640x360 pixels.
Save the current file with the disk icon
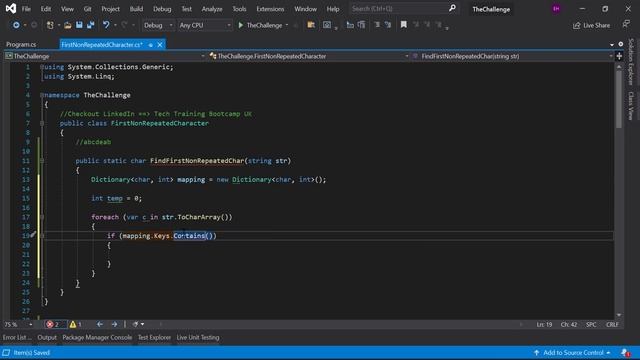click(79, 25)
